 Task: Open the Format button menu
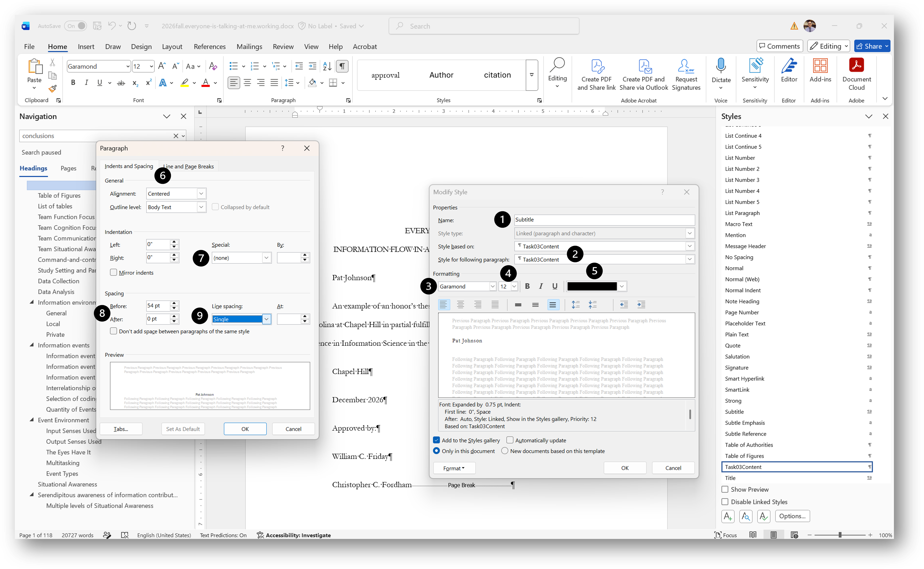coord(454,468)
